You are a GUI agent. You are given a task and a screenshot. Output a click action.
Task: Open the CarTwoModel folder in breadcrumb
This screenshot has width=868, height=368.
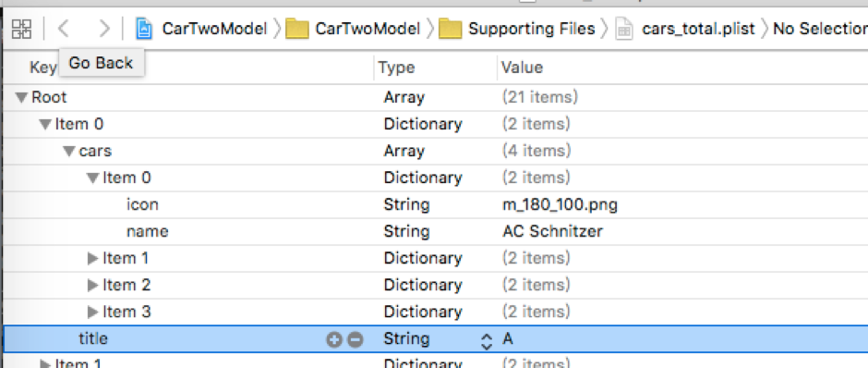click(353, 29)
